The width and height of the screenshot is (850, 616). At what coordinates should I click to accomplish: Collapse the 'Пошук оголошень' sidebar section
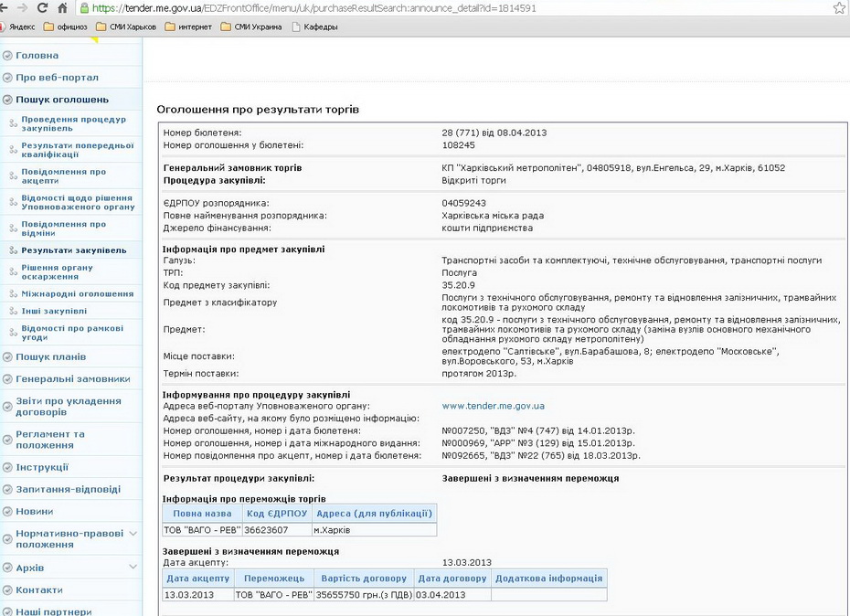[x=62, y=100]
